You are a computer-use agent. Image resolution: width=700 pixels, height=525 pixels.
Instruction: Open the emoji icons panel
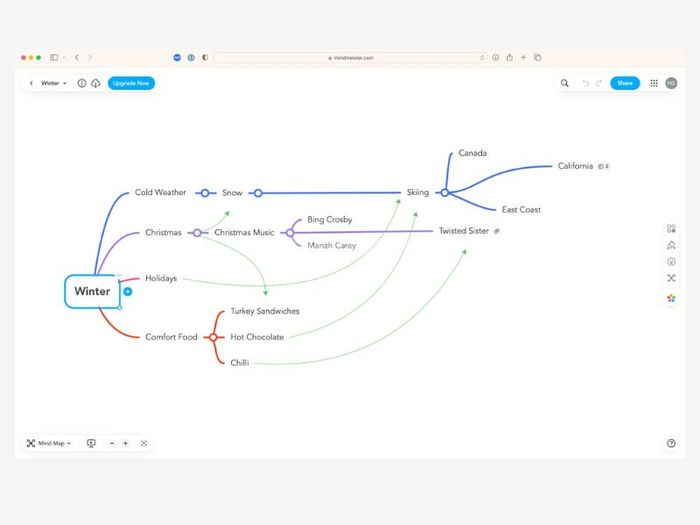tap(671, 262)
